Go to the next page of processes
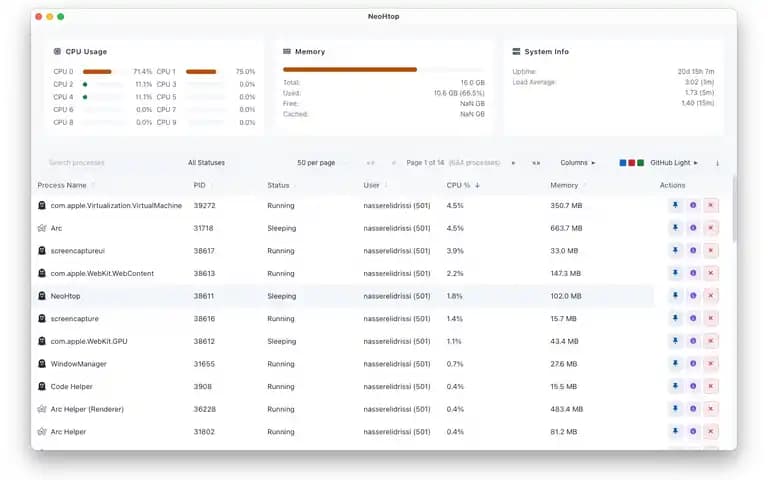 513,163
